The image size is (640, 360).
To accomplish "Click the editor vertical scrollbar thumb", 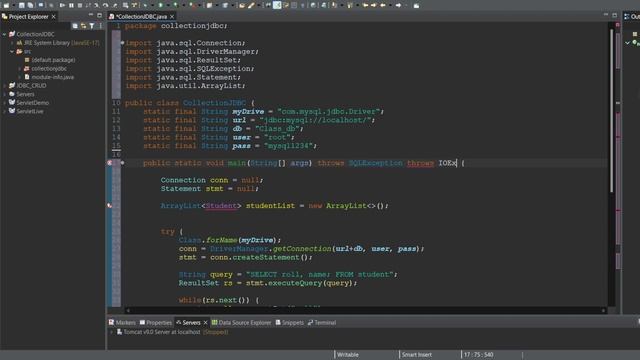I will (611, 110).
